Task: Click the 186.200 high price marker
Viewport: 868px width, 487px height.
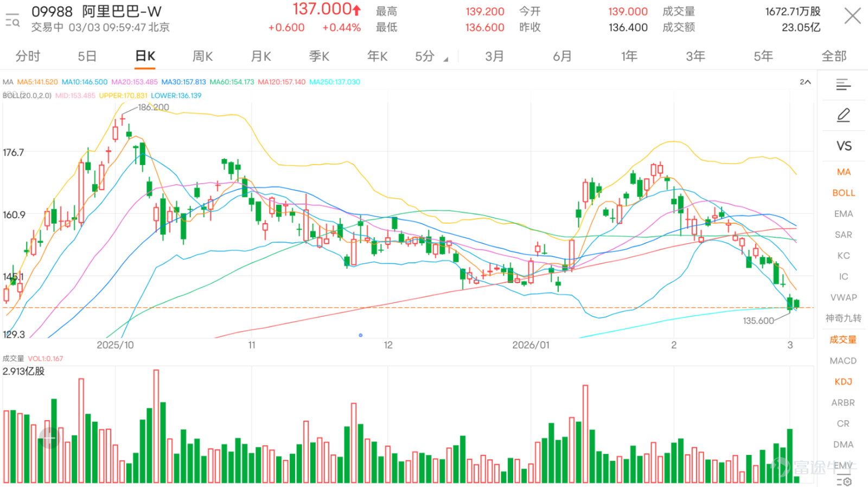Action: [x=154, y=107]
